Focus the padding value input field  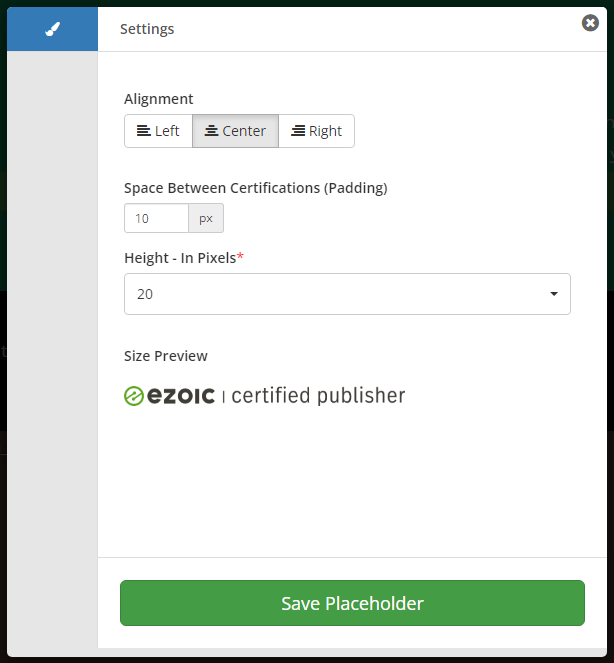pyautogui.click(x=156, y=218)
